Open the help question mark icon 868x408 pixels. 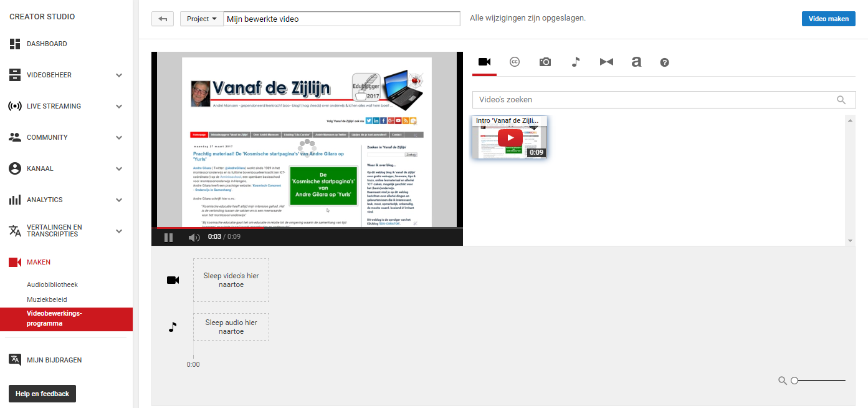[x=665, y=62]
